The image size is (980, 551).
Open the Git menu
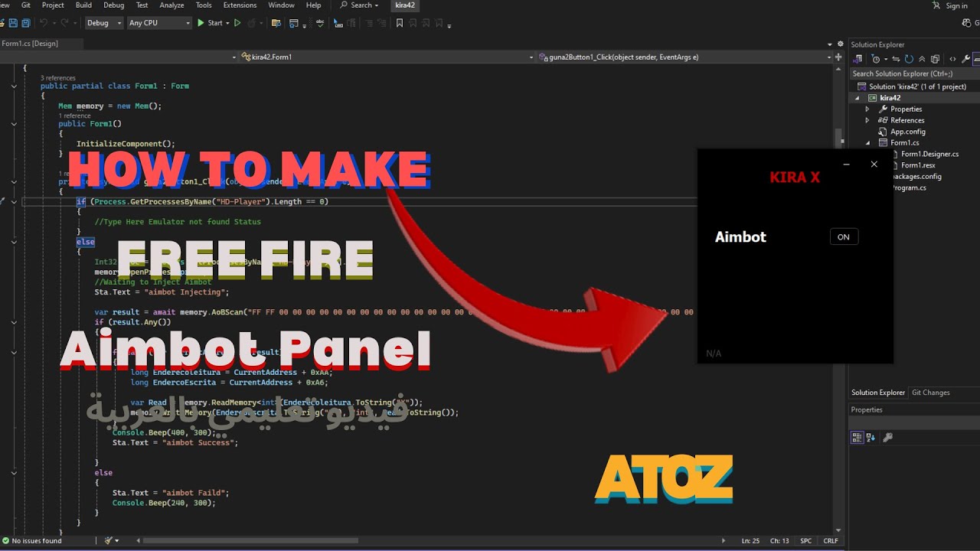(26, 5)
